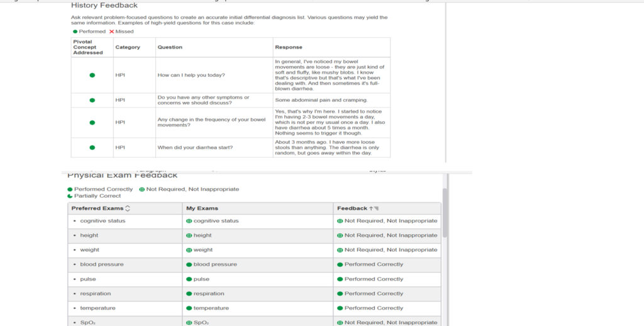This screenshot has height=326, width=644.
Task: Click the Partially Correct legend icon
Action: (70, 196)
